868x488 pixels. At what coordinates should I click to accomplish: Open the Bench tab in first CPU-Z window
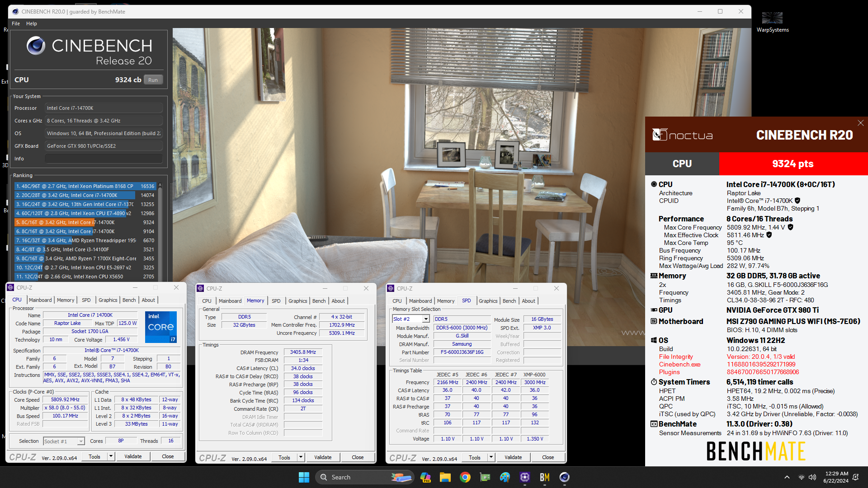coord(129,300)
